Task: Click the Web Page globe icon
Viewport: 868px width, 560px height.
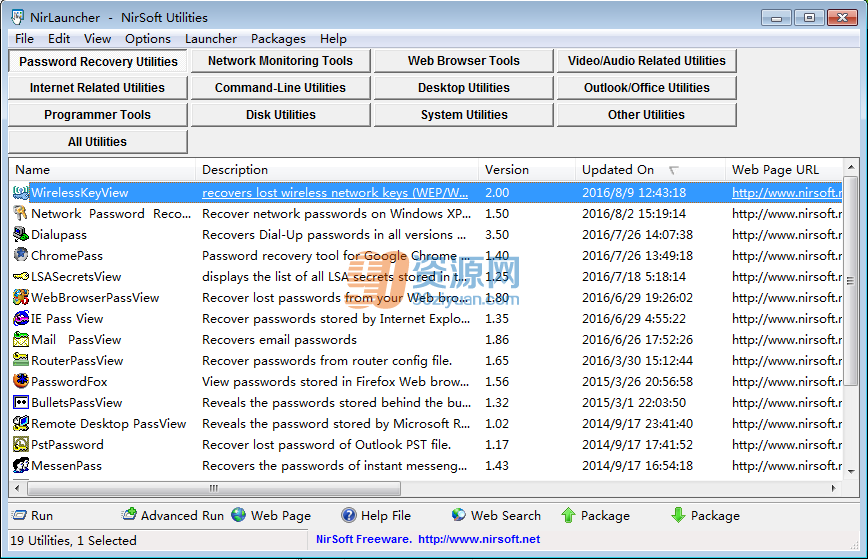Action: (x=239, y=515)
